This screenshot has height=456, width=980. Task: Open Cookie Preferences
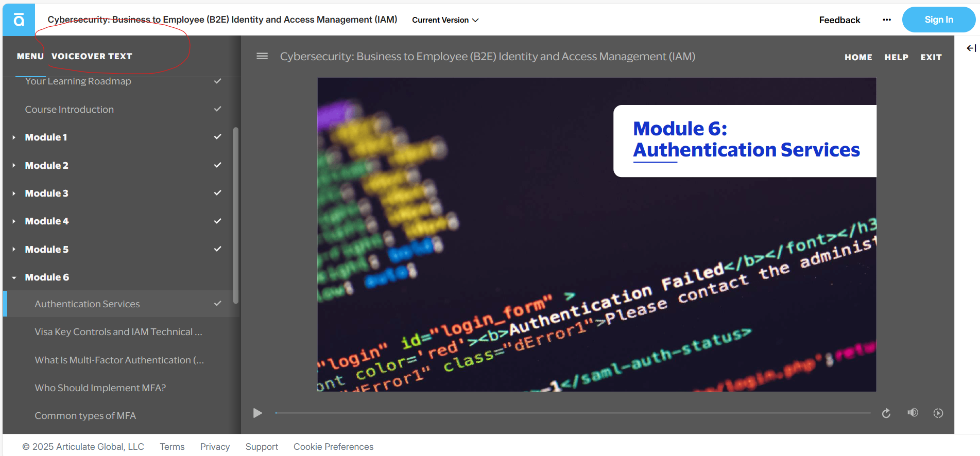(x=333, y=447)
